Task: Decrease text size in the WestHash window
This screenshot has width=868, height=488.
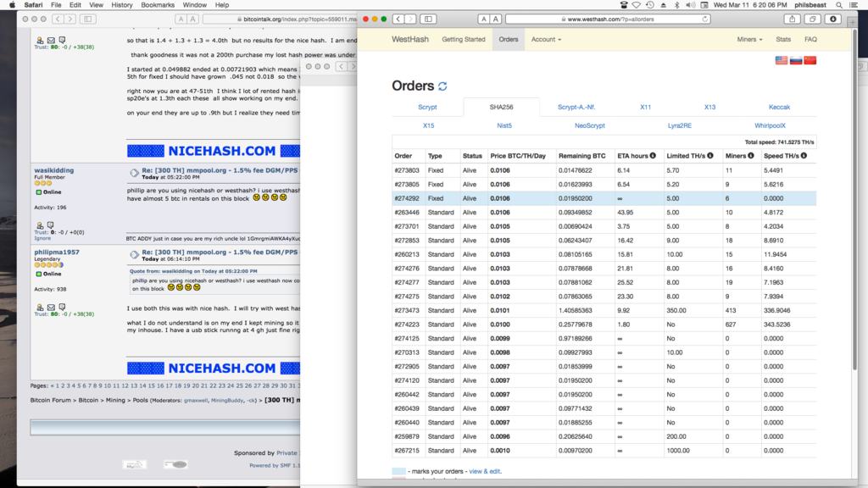Action: coord(484,19)
